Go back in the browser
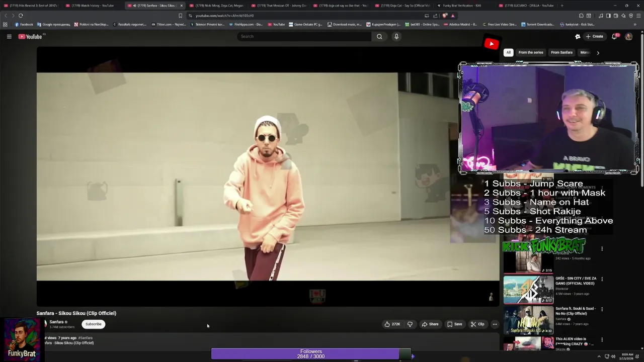The width and height of the screenshot is (644, 362). (6, 16)
